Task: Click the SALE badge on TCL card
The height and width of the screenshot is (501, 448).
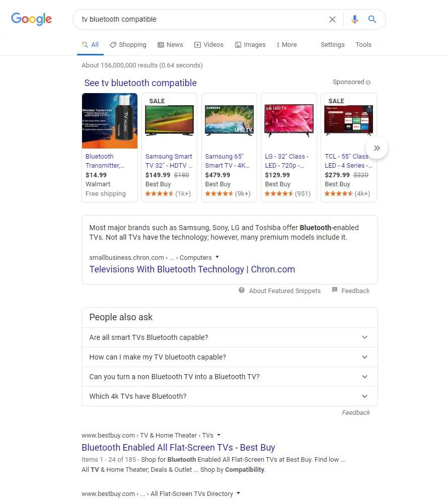Action: tap(336, 101)
